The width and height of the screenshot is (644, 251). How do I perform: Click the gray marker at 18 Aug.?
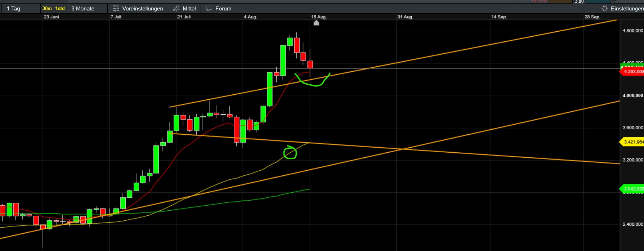pos(316,23)
